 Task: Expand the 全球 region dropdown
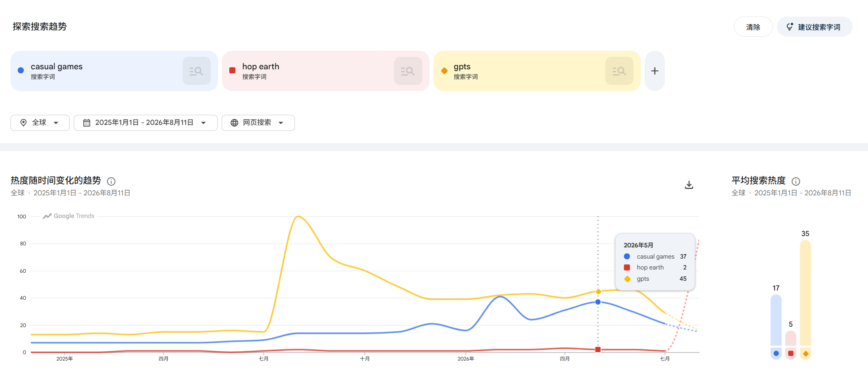(40, 123)
